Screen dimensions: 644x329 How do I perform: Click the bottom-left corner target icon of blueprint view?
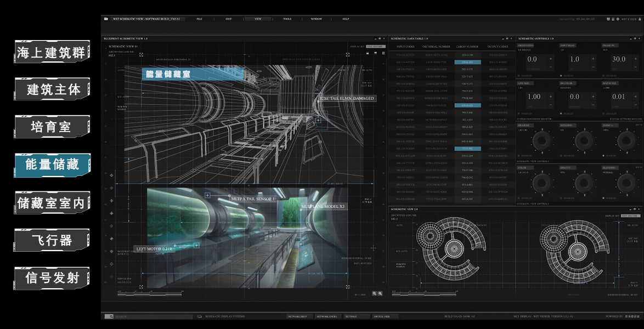click(x=142, y=286)
